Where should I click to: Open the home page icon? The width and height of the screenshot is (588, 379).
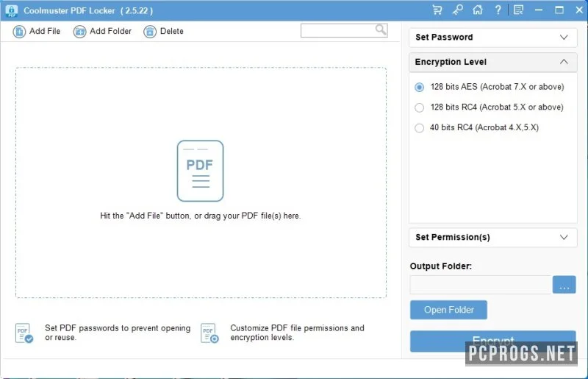477,10
